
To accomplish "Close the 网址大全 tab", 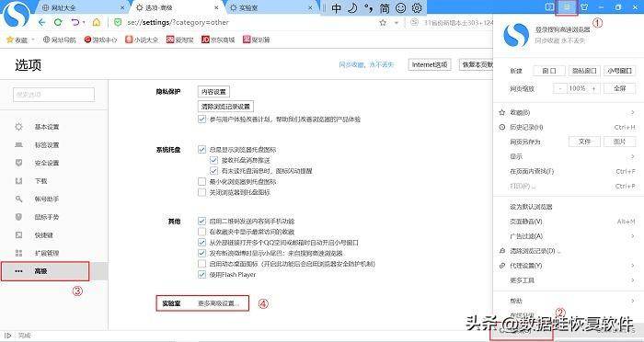I will [122, 7].
